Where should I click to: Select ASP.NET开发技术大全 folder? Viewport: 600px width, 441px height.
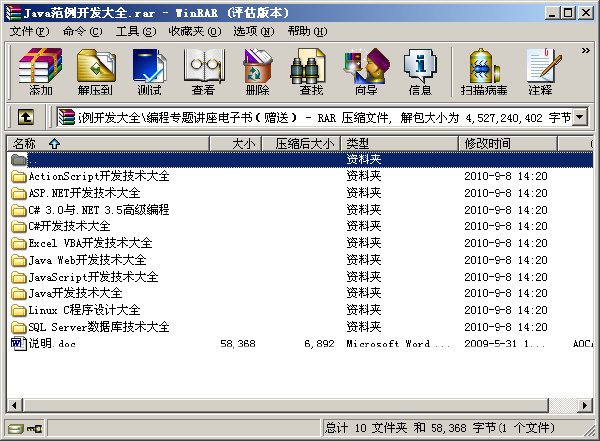tap(84, 193)
